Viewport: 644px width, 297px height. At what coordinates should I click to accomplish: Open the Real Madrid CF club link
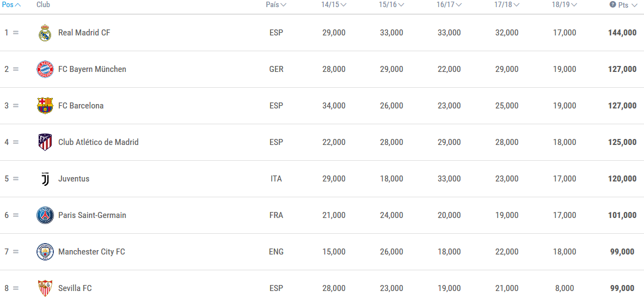[x=84, y=33]
